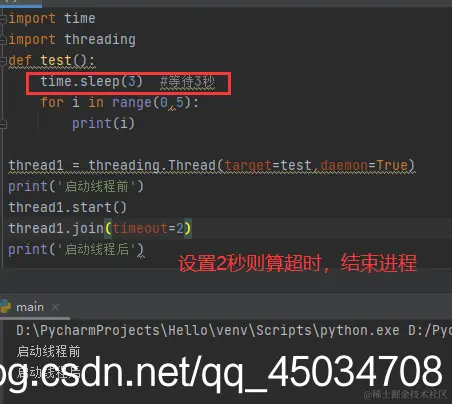Close the main run tab
The height and width of the screenshot is (404, 452).
pos(55,307)
